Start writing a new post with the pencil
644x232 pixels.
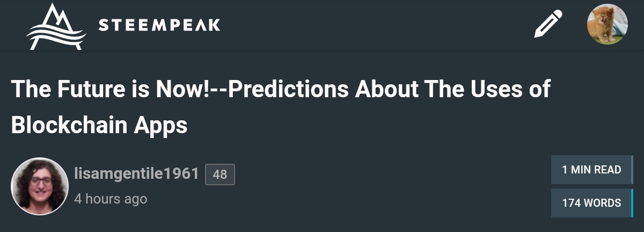point(548,24)
